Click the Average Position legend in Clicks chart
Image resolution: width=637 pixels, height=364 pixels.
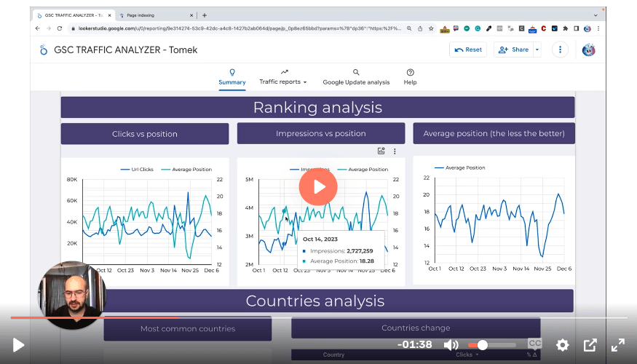point(186,170)
